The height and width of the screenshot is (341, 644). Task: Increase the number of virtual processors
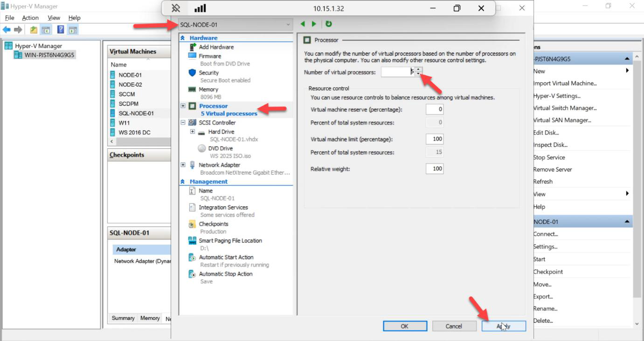[x=418, y=70]
